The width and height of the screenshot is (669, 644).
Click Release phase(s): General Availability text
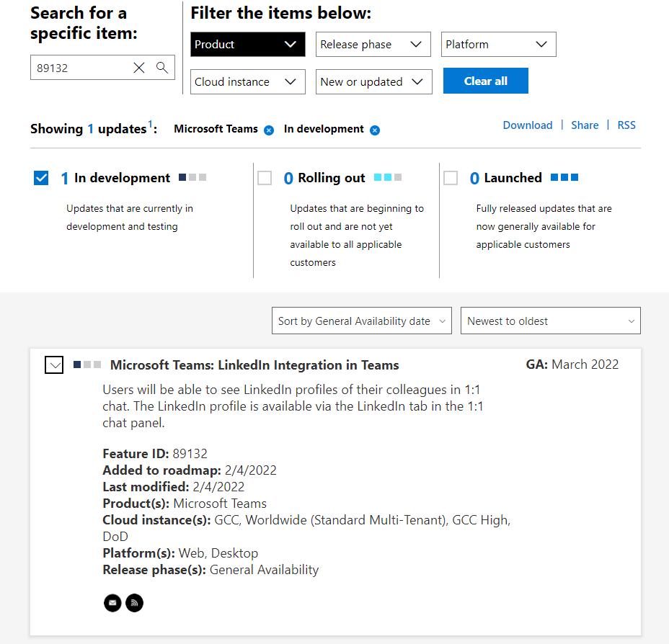click(211, 570)
